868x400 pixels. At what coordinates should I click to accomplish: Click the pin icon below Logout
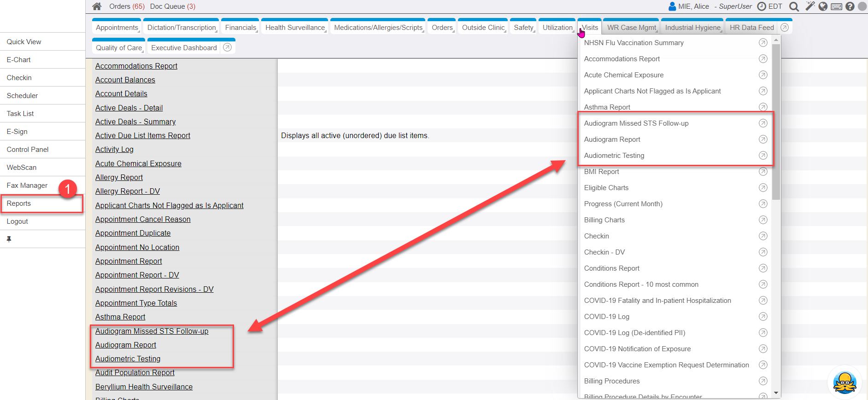pos(9,239)
